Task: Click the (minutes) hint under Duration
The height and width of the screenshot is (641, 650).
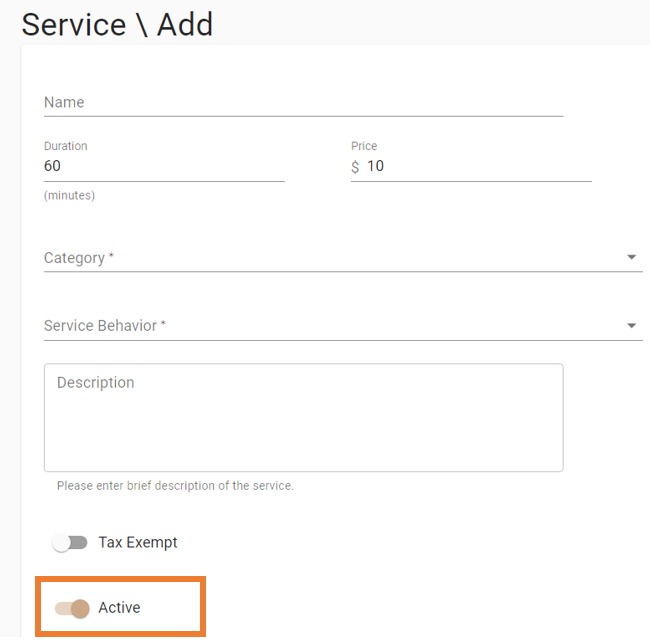Action: [x=69, y=195]
